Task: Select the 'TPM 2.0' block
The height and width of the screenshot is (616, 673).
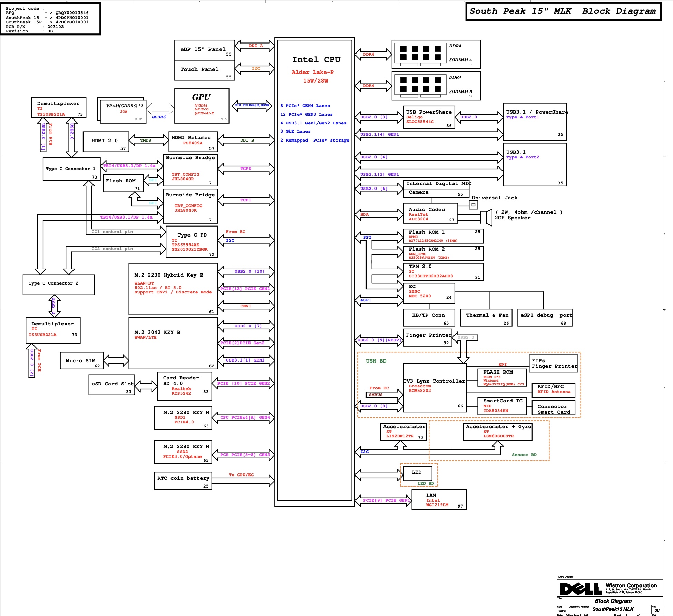Action: 443,272
